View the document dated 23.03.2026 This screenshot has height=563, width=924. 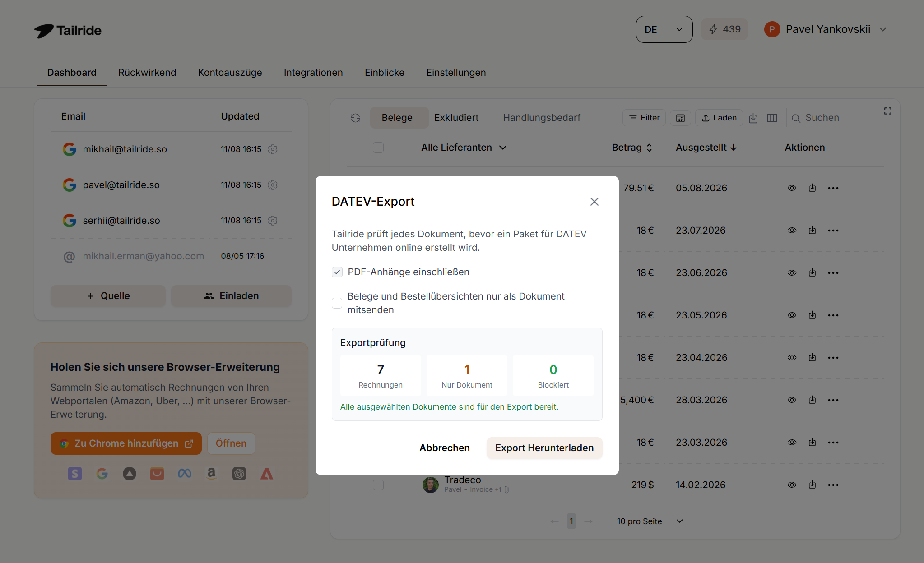tap(792, 443)
